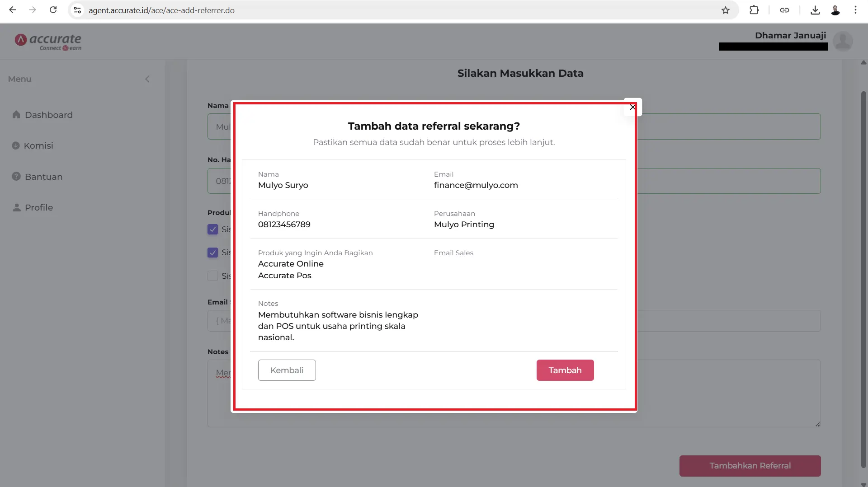
Task: Collapse the Menu sidebar chevron
Action: [x=147, y=79]
